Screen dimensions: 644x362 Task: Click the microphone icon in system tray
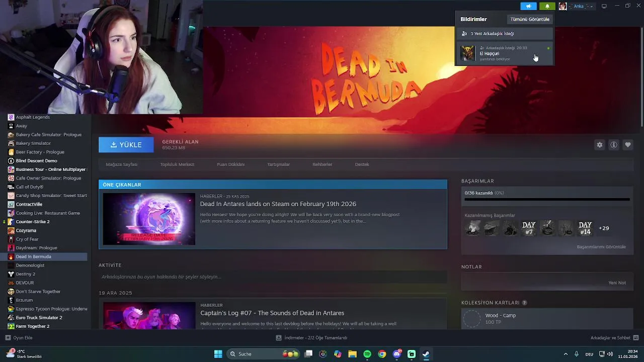coord(577,354)
